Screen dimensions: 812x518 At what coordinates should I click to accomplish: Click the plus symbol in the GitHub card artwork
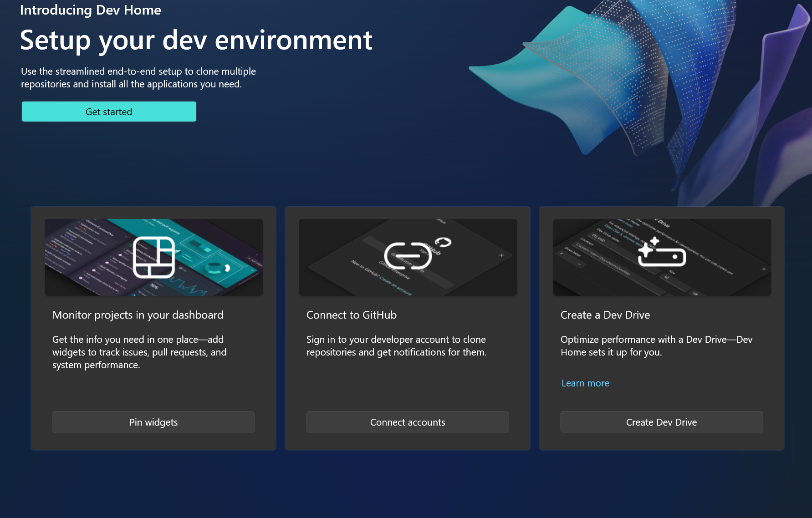pos(501,255)
